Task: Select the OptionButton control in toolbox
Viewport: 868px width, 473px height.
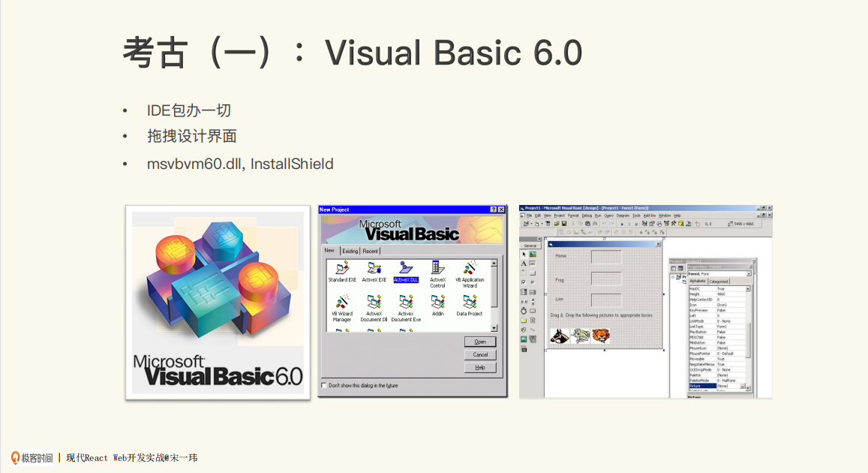Action: tap(533, 282)
